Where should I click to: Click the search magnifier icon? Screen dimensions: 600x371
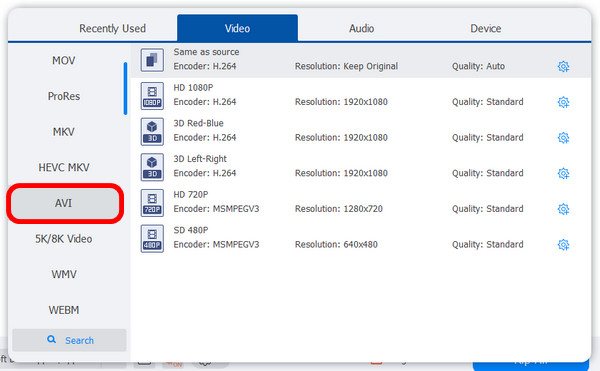point(51,340)
